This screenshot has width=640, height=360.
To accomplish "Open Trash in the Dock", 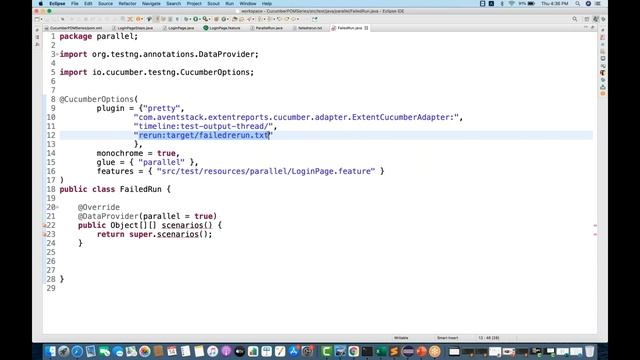I will point(589,351).
